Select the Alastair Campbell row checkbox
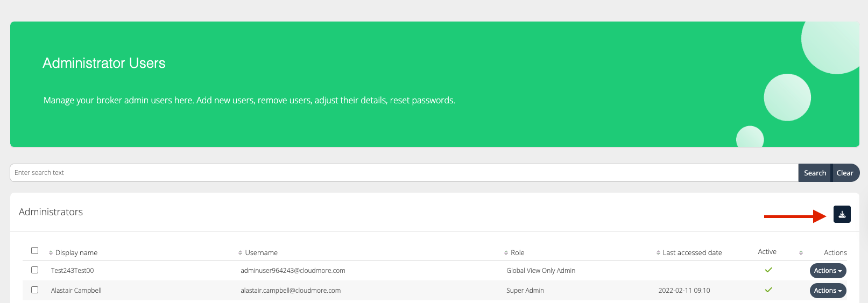Image resolution: width=868 pixels, height=303 pixels. pos(35,290)
